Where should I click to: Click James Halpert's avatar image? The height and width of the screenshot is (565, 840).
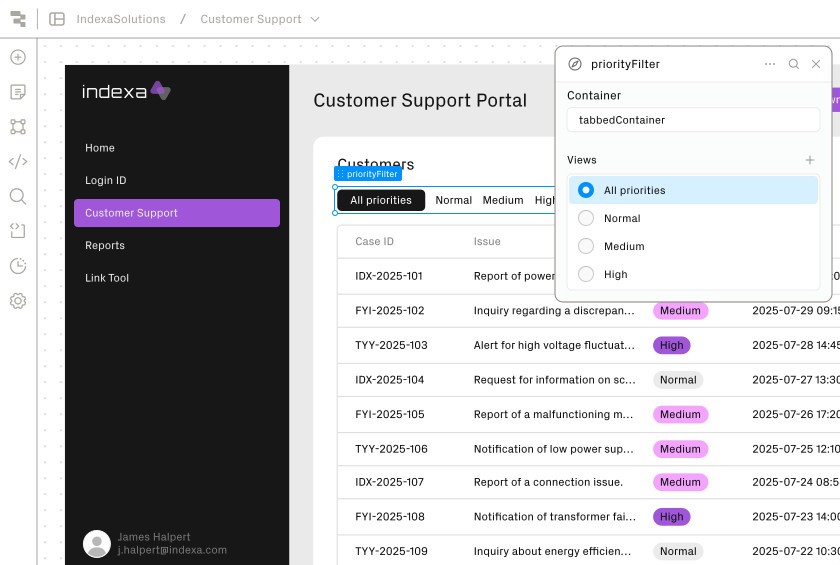coord(97,544)
